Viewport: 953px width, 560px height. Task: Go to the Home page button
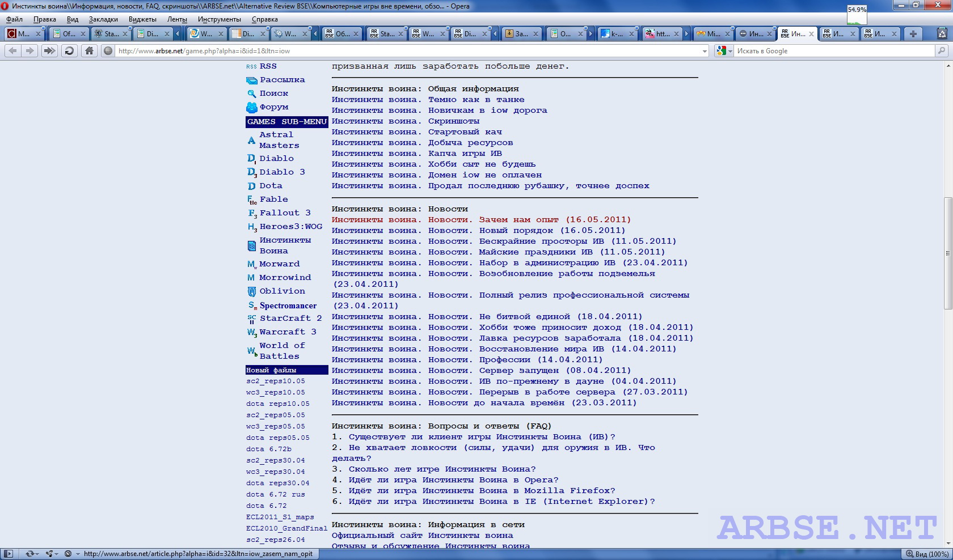pyautogui.click(x=89, y=50)
